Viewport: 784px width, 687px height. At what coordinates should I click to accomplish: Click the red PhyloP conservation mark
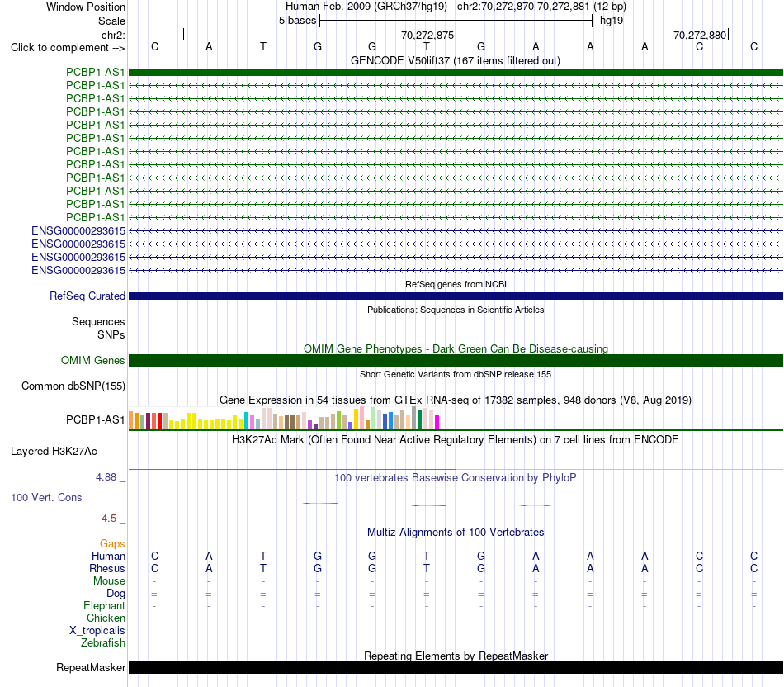(536, 505)
